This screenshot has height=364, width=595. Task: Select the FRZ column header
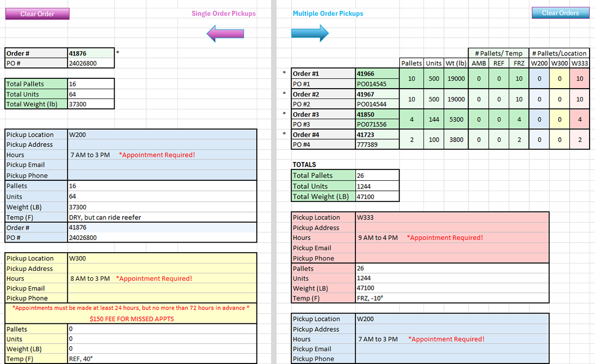519,63
